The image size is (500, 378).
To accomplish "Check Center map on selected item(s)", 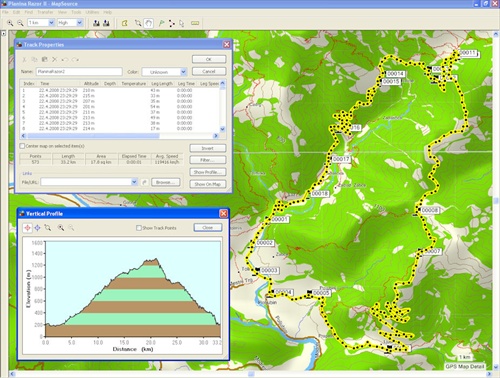I will [22, 146].
